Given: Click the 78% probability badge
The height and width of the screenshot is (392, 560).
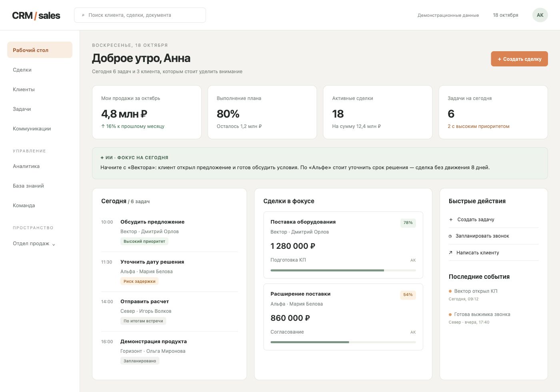Looking at the screenshot, I should click(x=408, y=223).
